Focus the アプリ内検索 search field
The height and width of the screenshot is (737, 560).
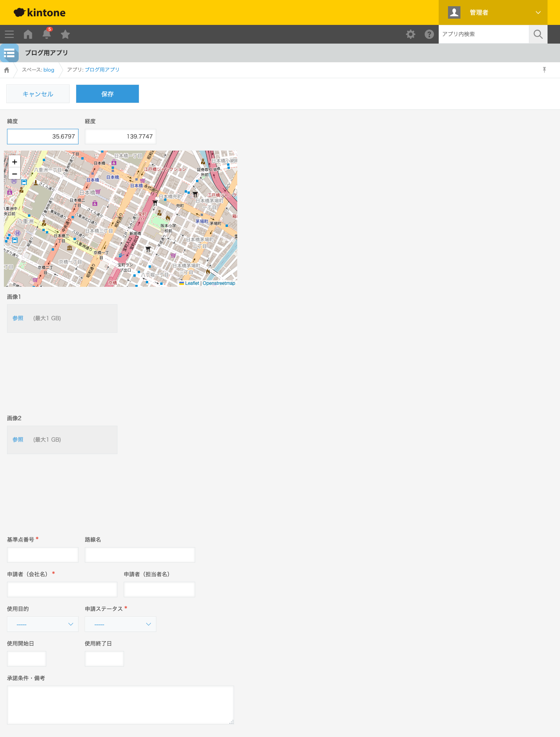tap(484, 34)
